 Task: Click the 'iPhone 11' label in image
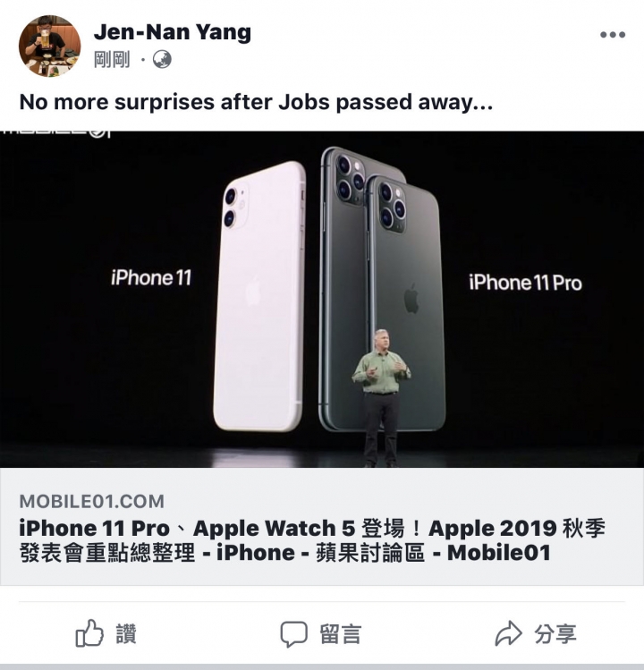click(x=151, y=277)
